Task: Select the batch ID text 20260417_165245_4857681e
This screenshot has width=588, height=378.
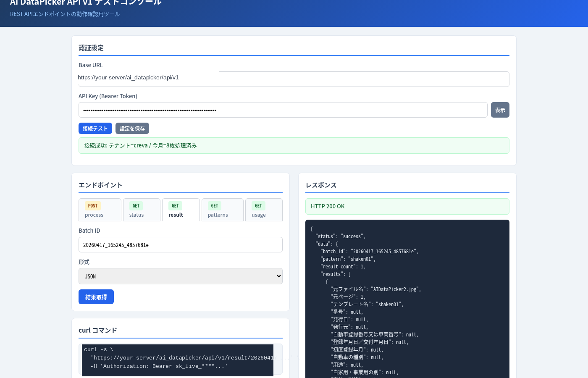Action: click(x=116, y=245)
